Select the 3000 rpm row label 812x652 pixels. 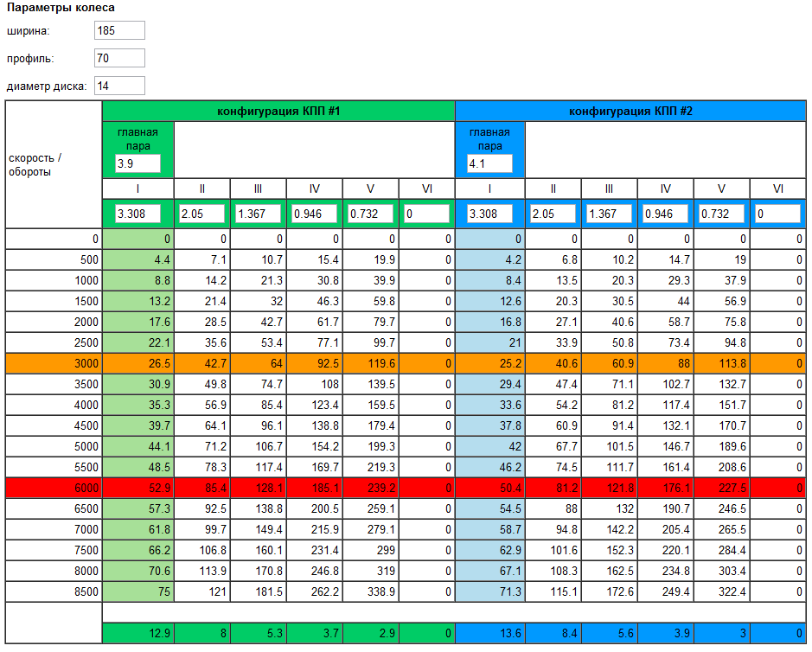[54, 363]
